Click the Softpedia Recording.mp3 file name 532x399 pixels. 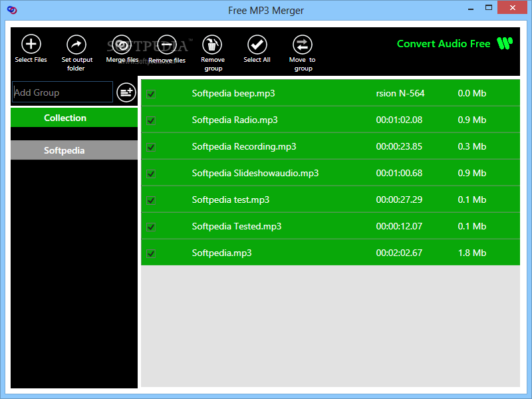pyautogui.click(x=244, y=146)
